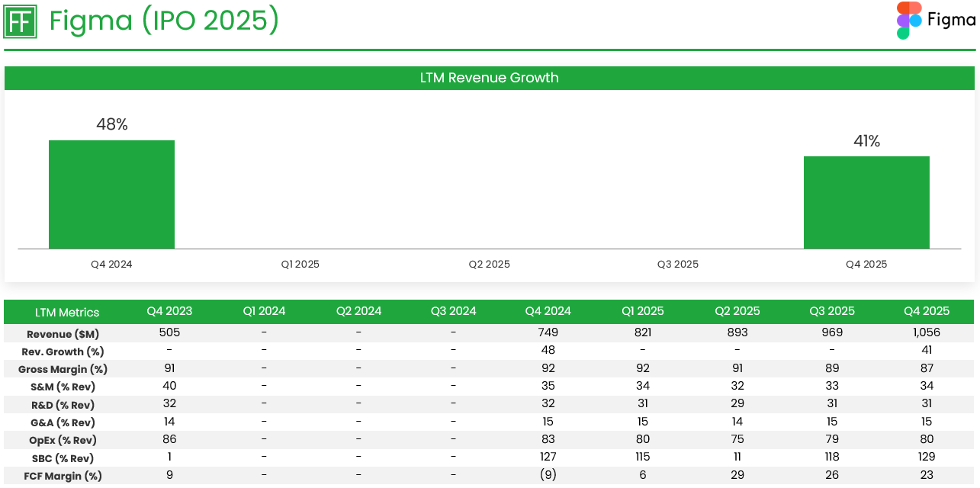Click the revenue value 821

pos(642,332)
